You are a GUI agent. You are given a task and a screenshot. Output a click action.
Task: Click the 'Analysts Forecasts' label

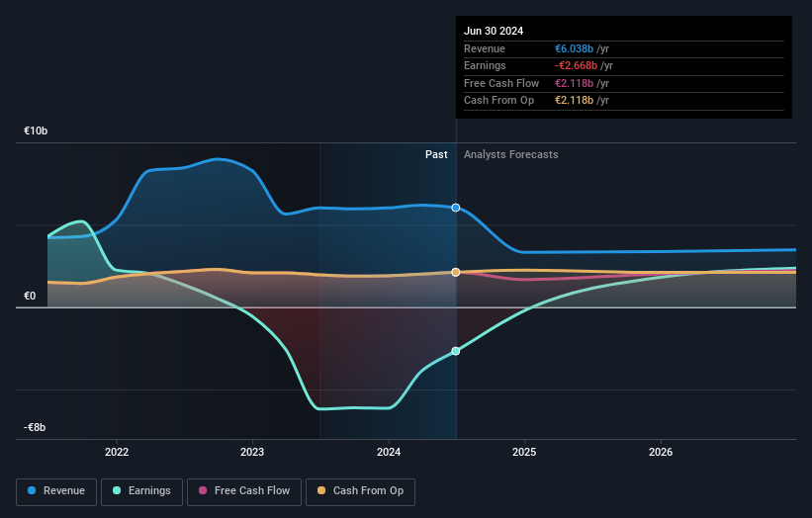[511, 154]
